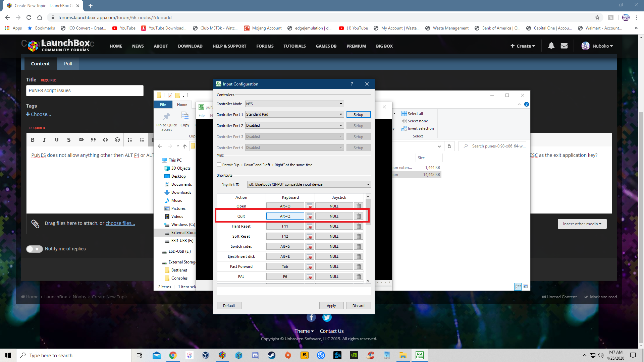
Task: Click Contact Us footer link
Action: [x=332, y=331]
